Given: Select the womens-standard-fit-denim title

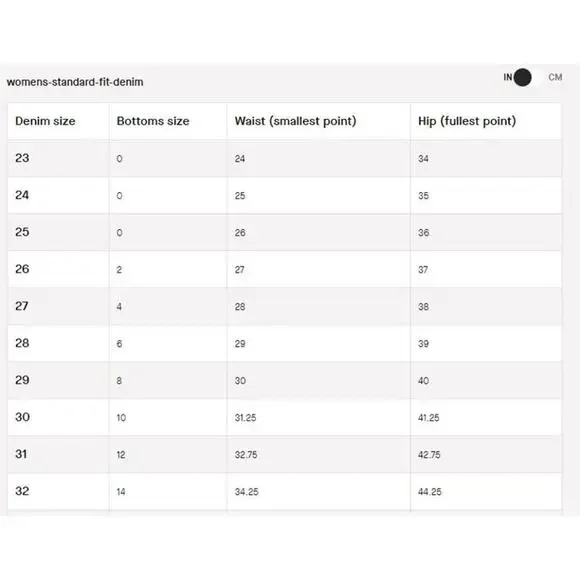Looking at the screenshot, I should [75, 82].
